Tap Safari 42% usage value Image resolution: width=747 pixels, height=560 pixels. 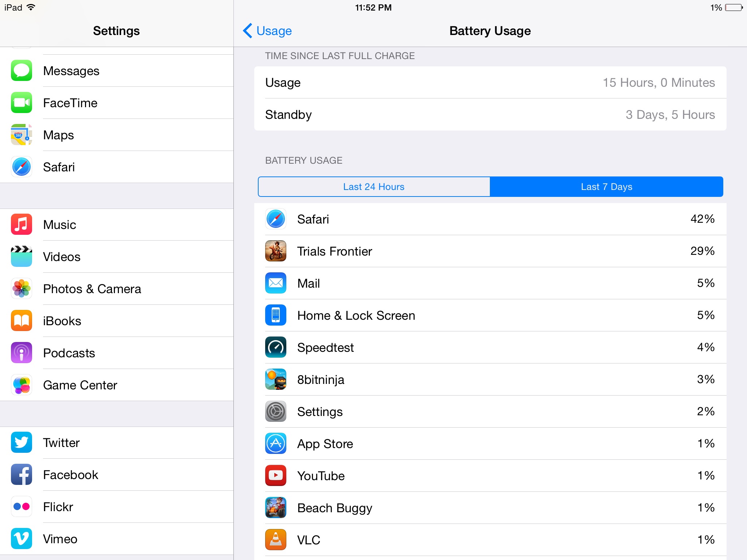point(703,219)
